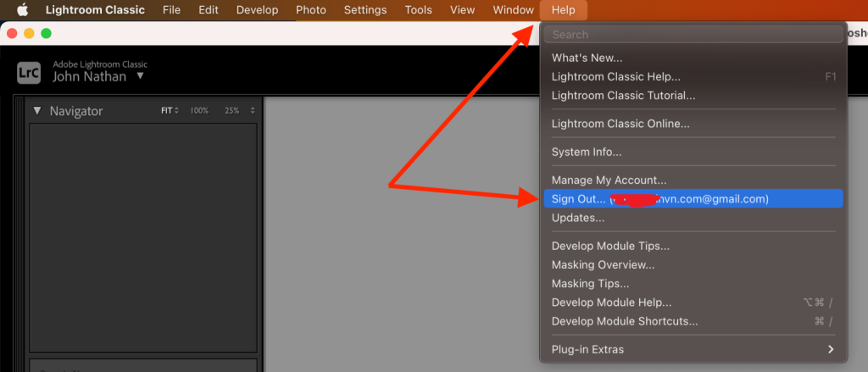Collapse the Navigator panel triangle
868x372 pixels.
point(37,111)
